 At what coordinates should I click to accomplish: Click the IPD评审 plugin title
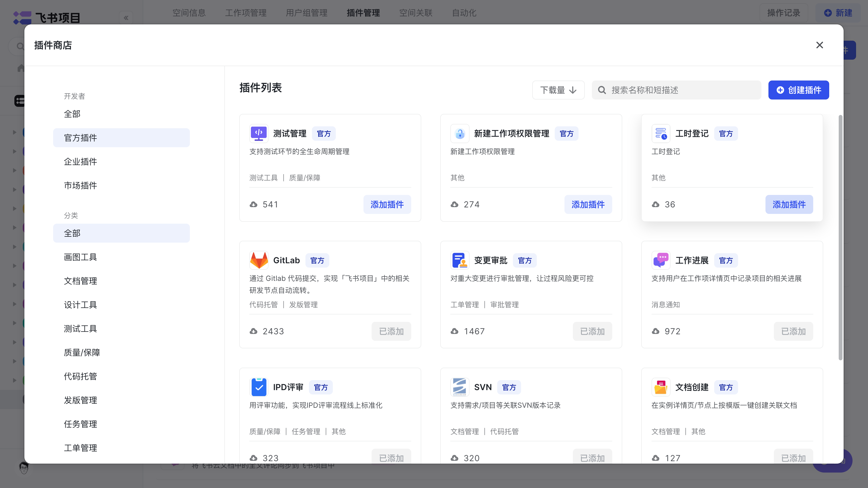(288, 387)
